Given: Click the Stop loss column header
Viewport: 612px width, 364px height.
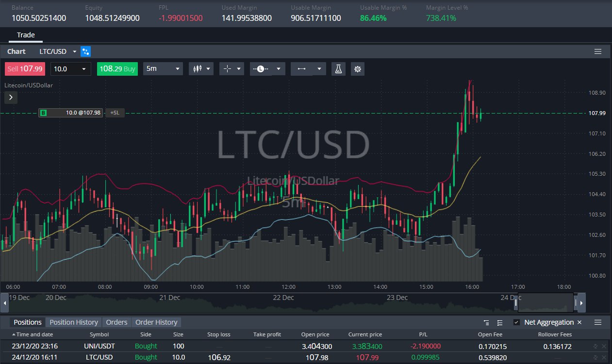Looking at the screenshot, I should pos(219,334).
